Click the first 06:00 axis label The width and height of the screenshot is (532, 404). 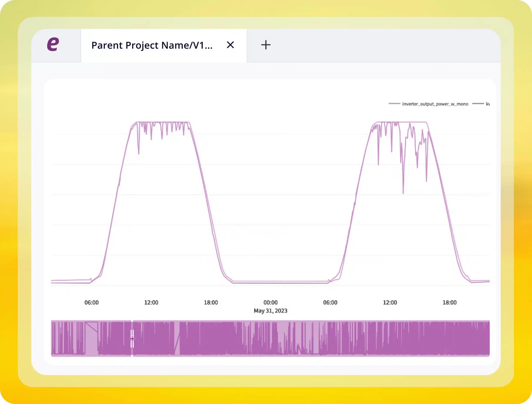point(91,302)
